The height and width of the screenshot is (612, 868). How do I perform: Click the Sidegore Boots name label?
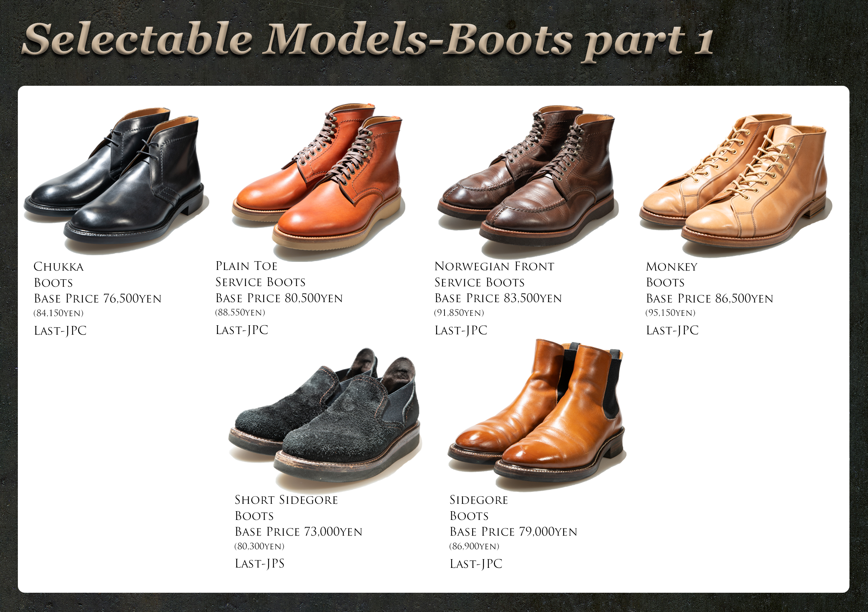point(479,508)
